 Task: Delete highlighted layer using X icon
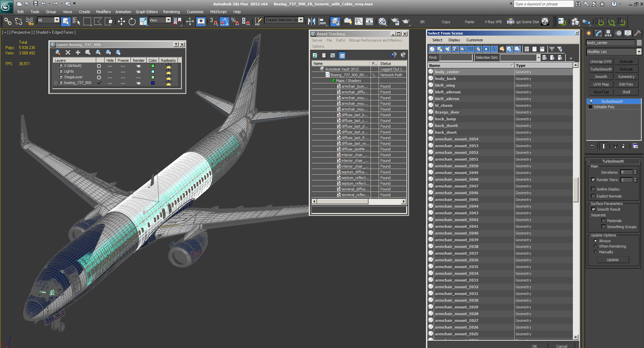(68, 52)
